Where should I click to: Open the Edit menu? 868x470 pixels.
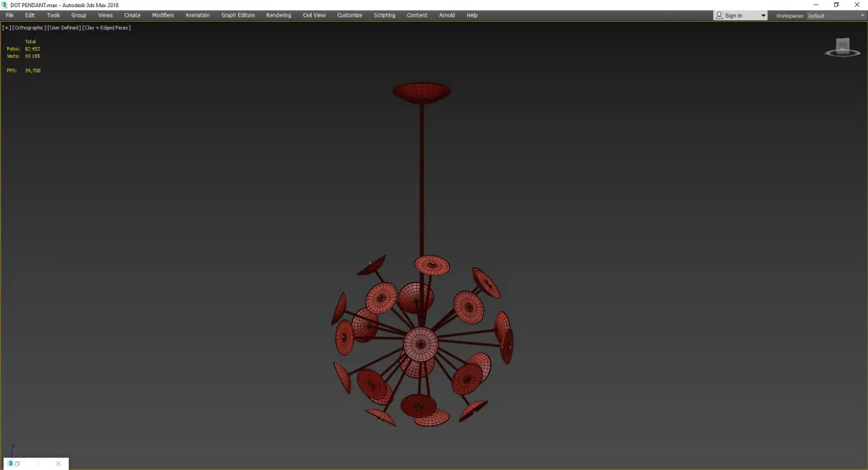(30, 15)
